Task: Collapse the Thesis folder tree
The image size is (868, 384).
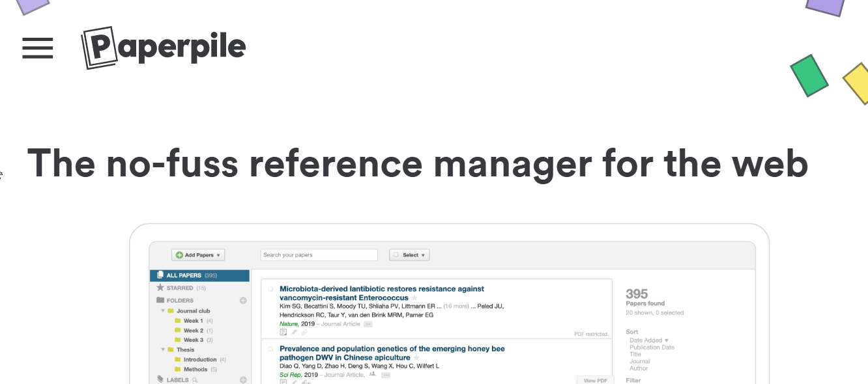Action: click(x=163, y=350)
